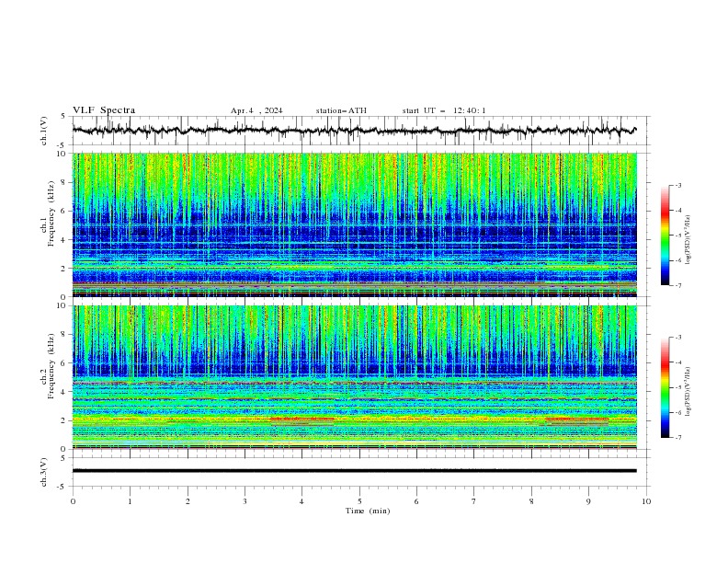Image resolution: width=728 pixels, height=563 pixels.
Task: Click the ch.1 voltage waveform trace
Action: (354, 131)
